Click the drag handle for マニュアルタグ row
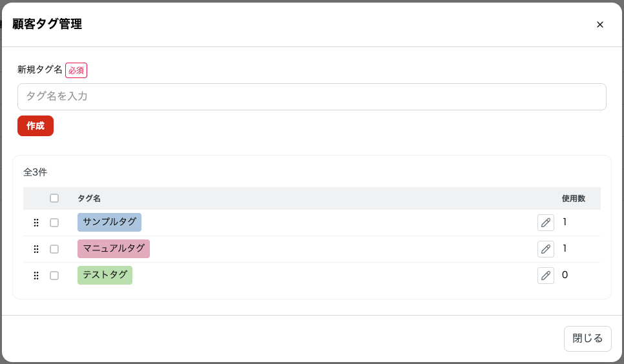 (36, 249)
